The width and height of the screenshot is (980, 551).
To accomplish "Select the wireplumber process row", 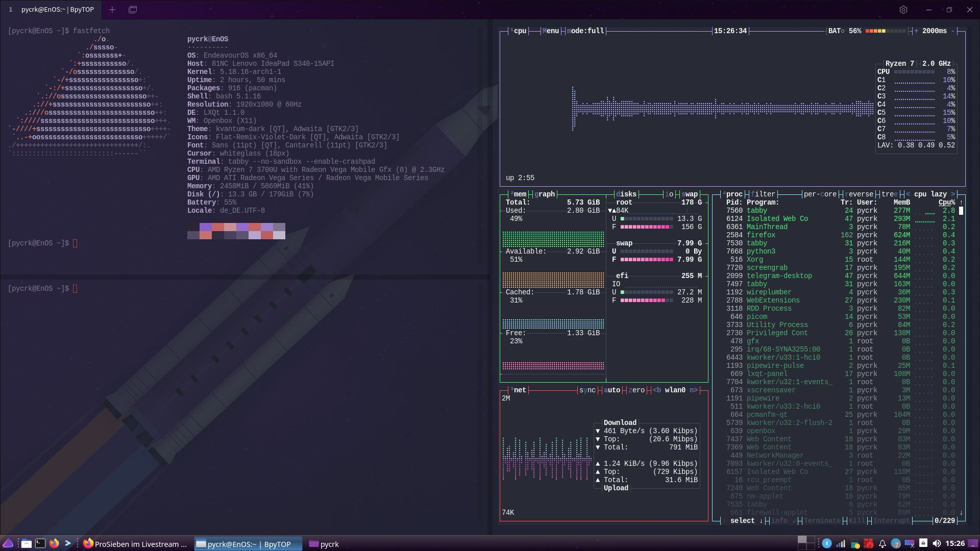I will (x=841, y=292).
